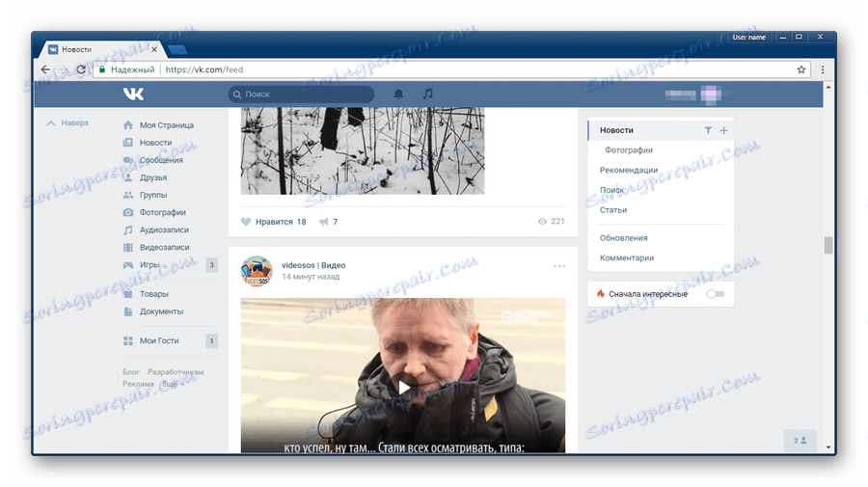Click the people icon beside Группы
This screenshot has height=487, width=868.
click(128, 195)
